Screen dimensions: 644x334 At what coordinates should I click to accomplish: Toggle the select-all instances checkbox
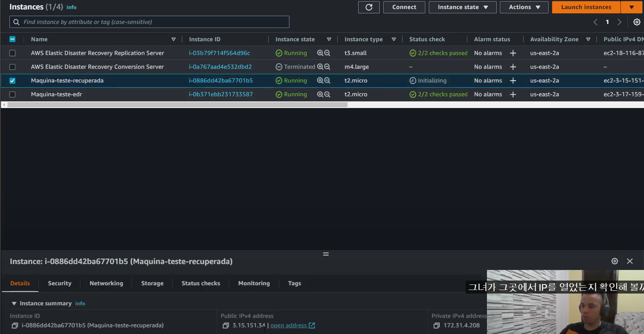[13, 39]
